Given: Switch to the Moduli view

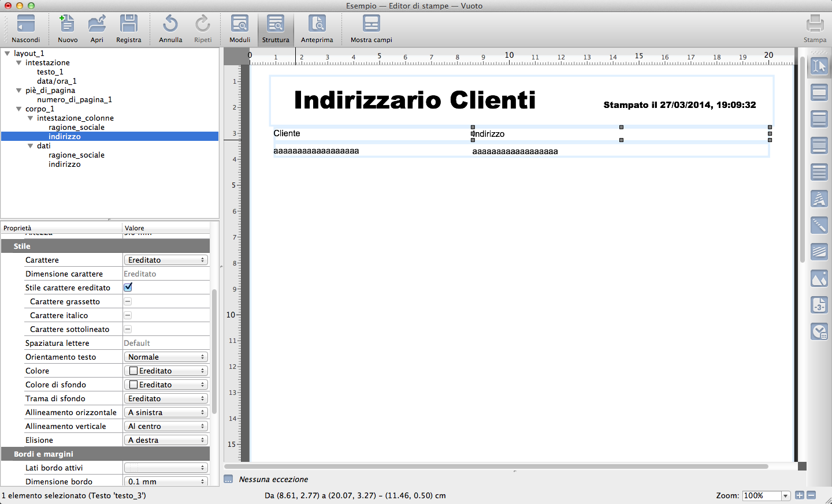Looking at the screenshot, I should coord(239,29).
